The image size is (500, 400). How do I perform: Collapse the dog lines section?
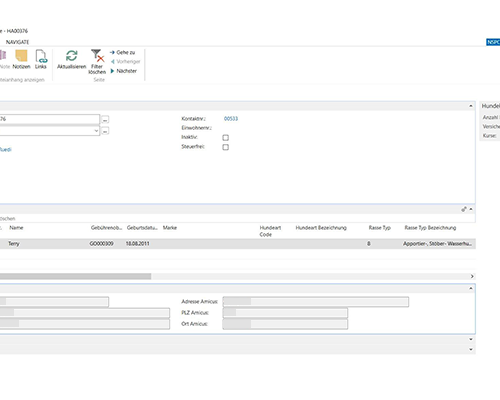pyautogui.click(x=471, y=209)
